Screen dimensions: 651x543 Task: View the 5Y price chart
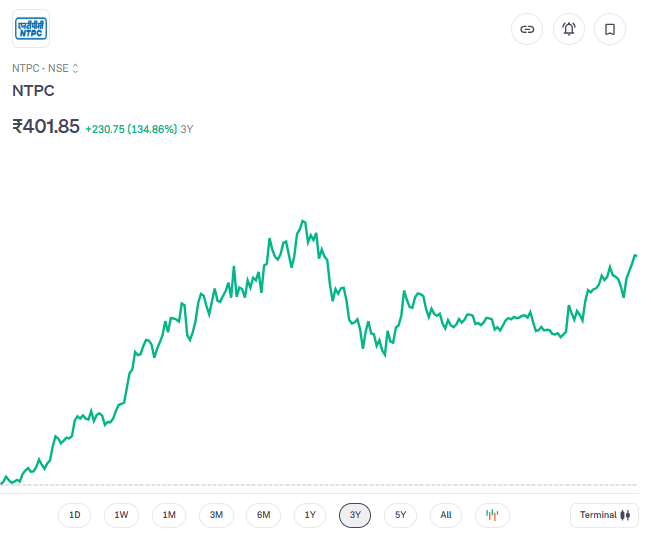(x=400, y=515)
